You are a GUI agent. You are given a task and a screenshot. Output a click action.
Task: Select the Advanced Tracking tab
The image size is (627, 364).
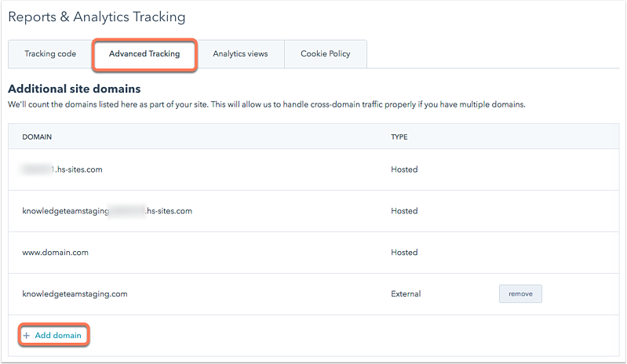(144, 54)
